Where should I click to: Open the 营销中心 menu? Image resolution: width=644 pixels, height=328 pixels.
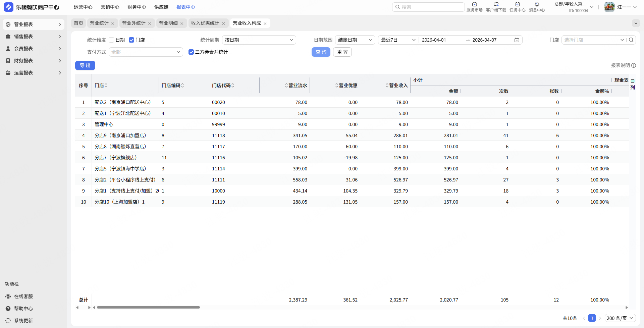[110, 7]
